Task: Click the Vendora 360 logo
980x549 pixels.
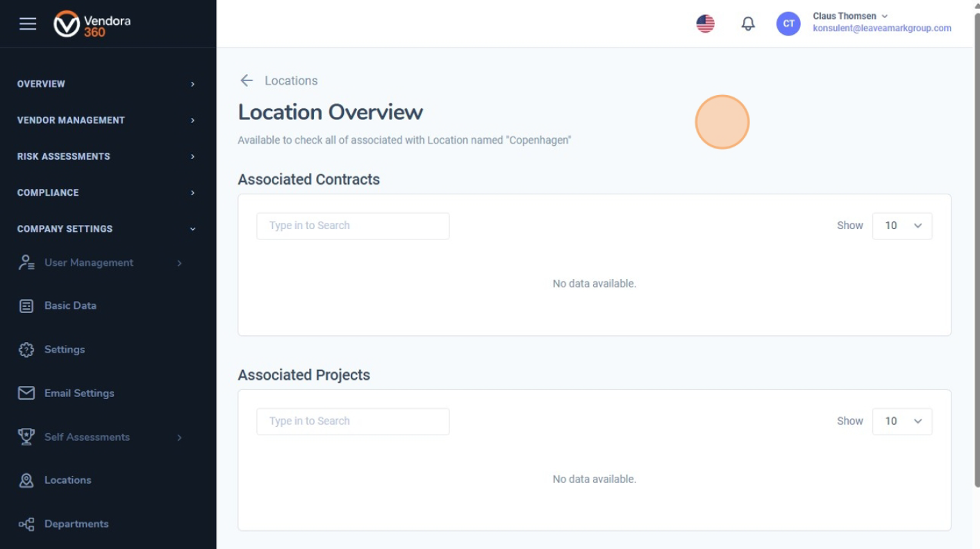Action: [92, 24]
